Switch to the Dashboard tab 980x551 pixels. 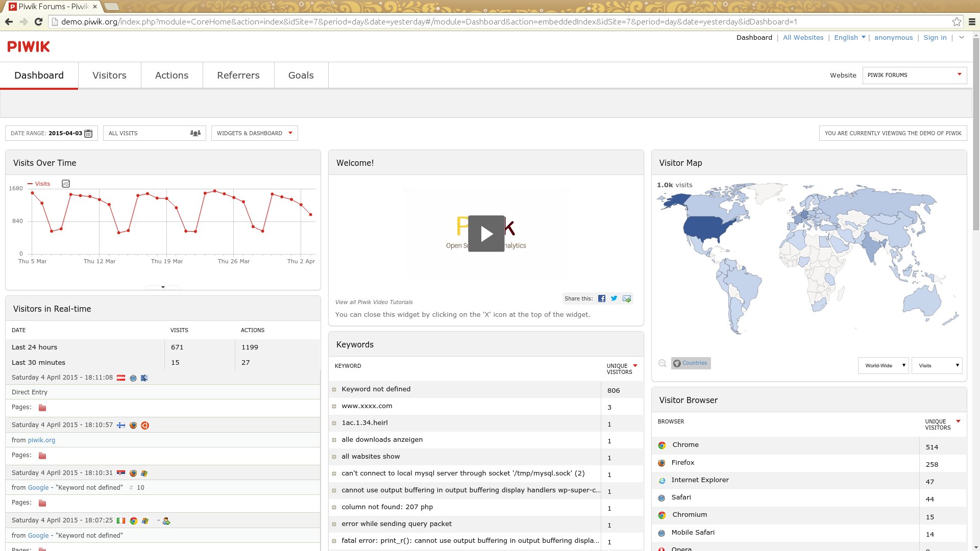tap(39, 76)
